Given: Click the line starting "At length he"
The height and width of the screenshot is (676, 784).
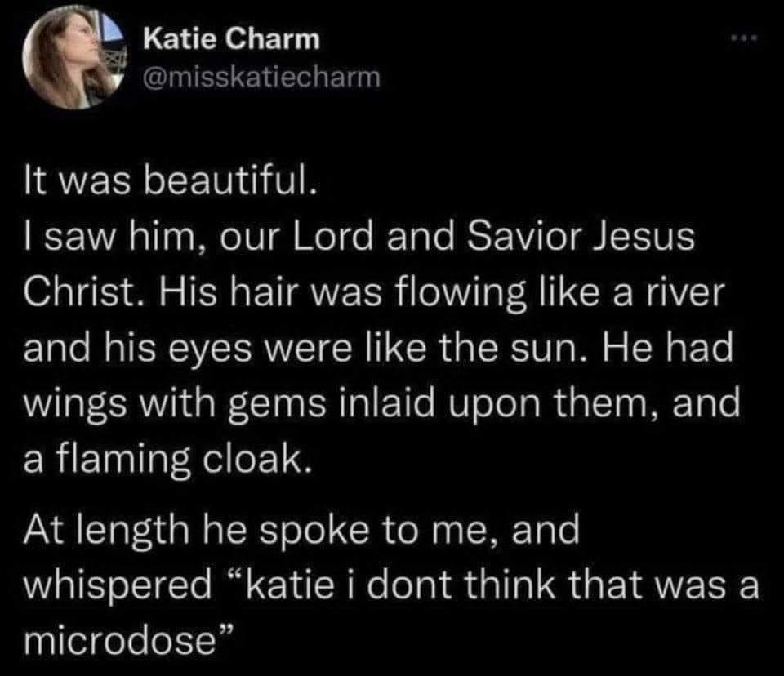Looking at the screenshot, I should [301, 530].
